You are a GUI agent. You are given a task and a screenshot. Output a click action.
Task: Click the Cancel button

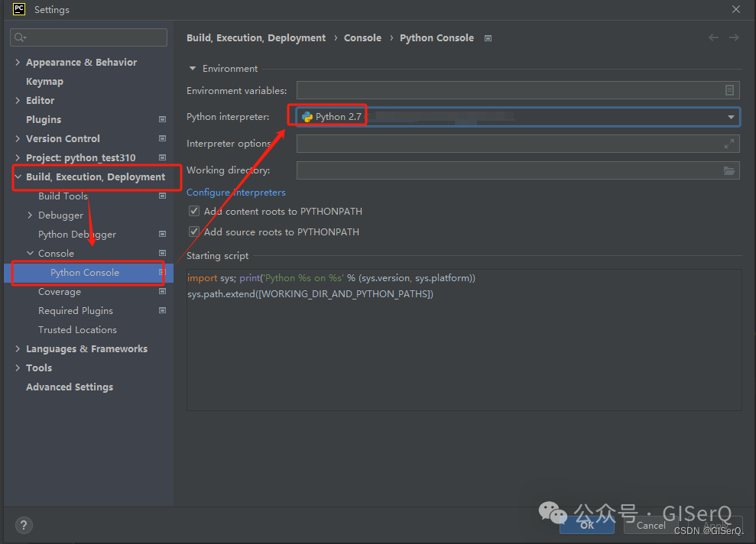[651, 525]
